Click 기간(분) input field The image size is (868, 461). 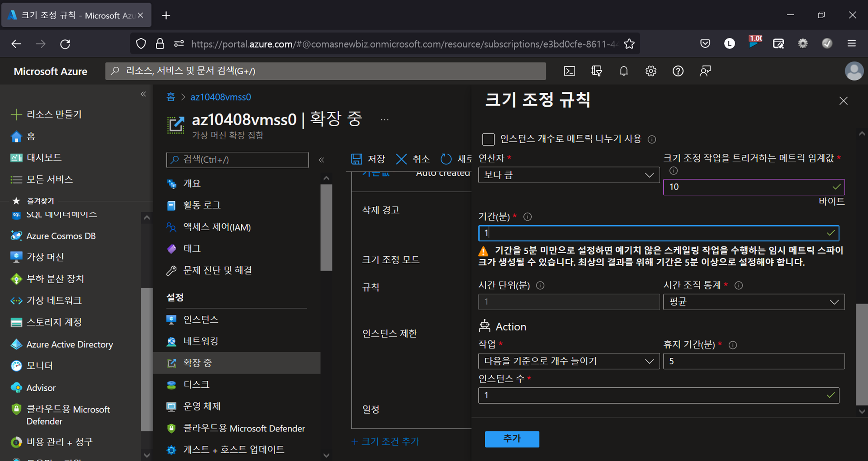pyautogui.click(x=658, y=233)
